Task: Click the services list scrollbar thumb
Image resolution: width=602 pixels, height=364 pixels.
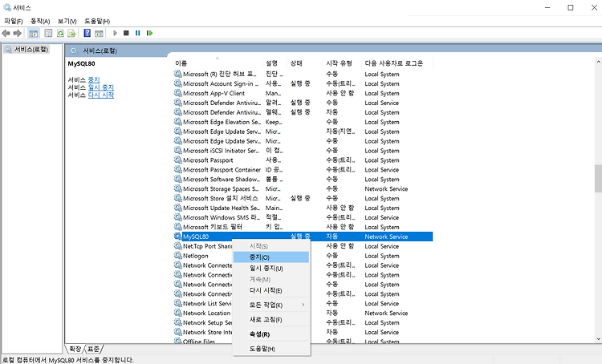Action: 598,178
